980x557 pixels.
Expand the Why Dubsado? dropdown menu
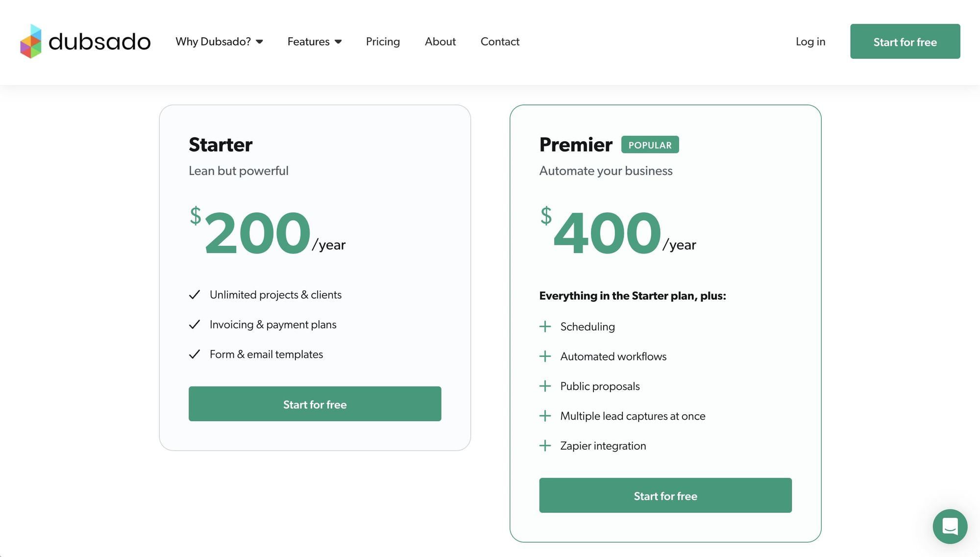[219, 42]
